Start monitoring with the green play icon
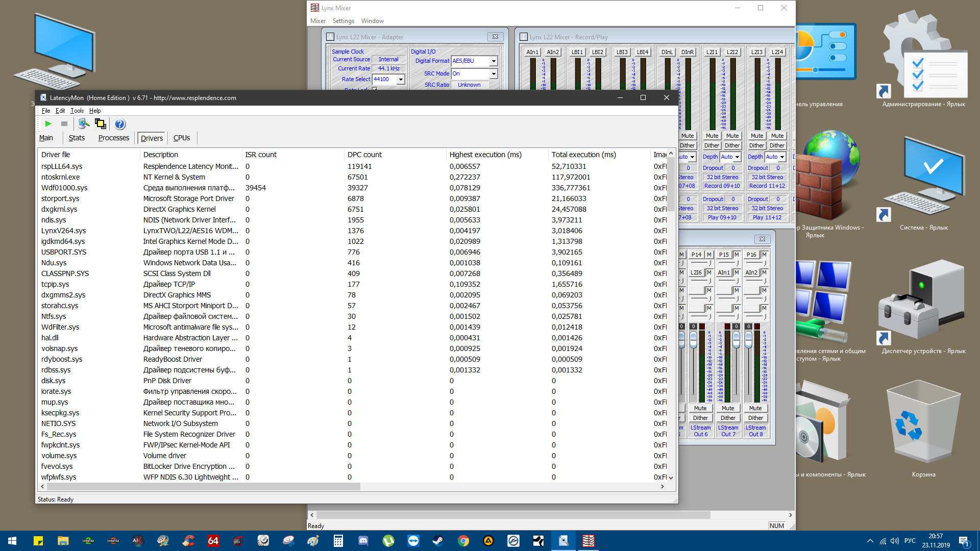The height and width of the screenshot is (551, 980). [x=48, y=124]
